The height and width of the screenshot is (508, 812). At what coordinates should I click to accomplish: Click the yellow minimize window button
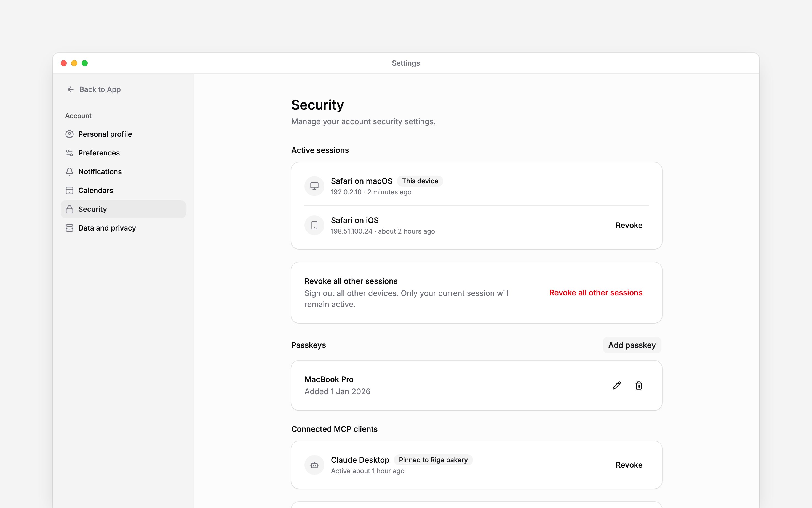pyautogui.click(x=74, y=63)
